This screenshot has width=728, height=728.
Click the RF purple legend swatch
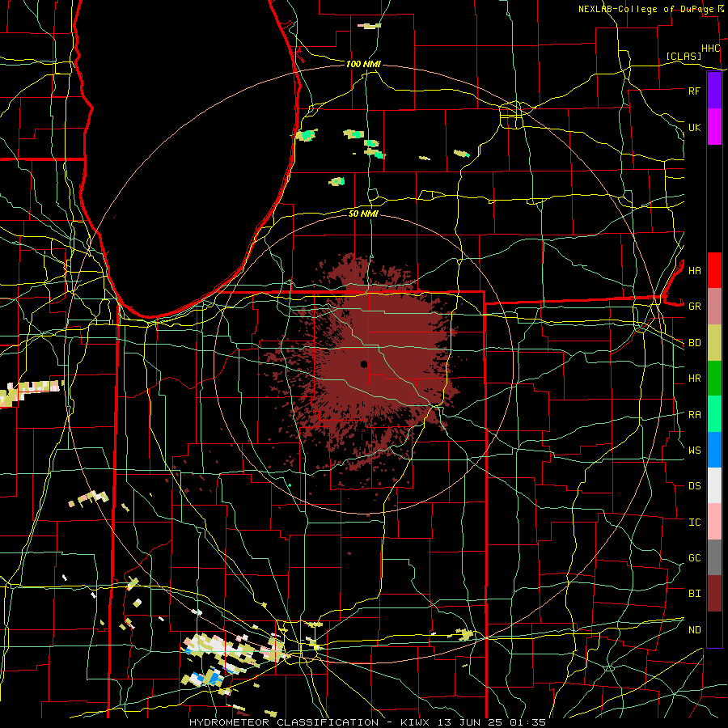tap(714, 91)
